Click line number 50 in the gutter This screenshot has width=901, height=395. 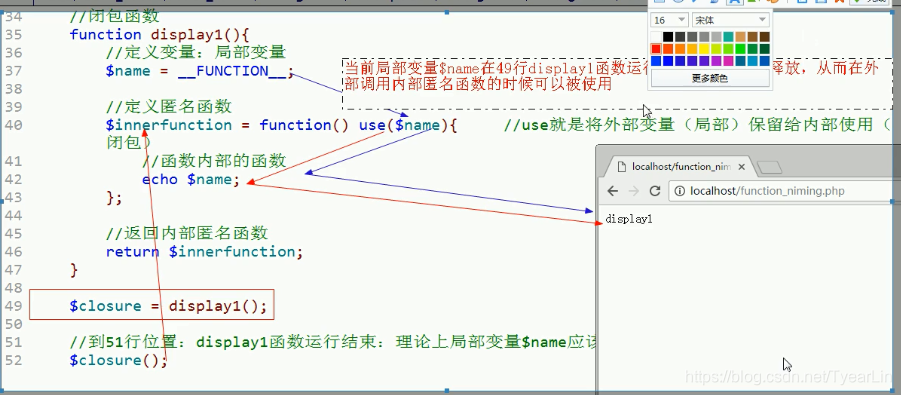click(x=13, y=324)
